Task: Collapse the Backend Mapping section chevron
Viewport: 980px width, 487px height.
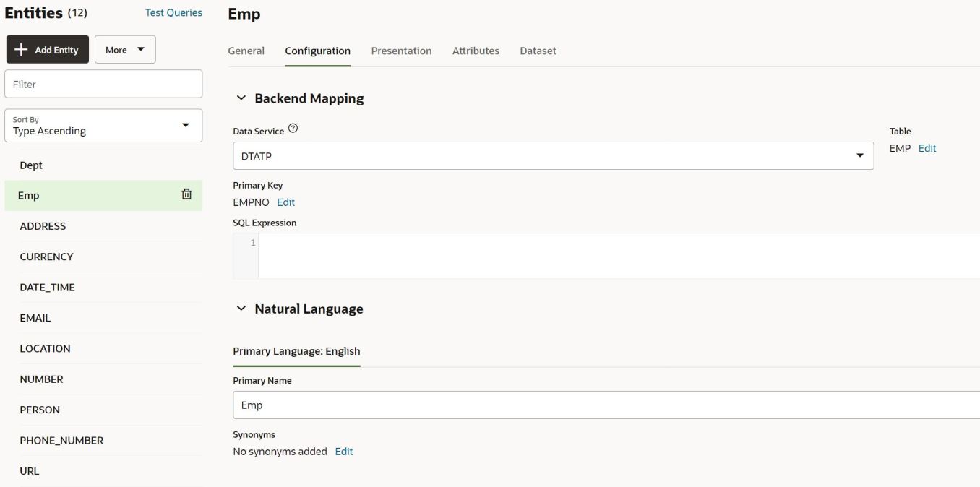Action: pyautogui.click(x=241, y=98)
